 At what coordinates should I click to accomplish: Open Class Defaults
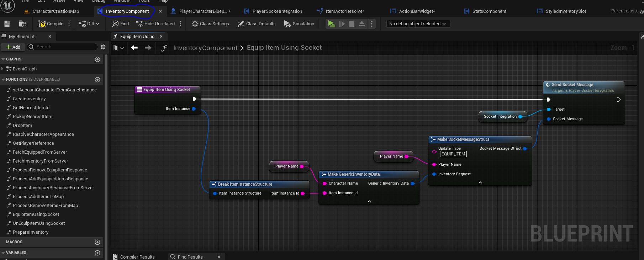(x=257, y=24)
